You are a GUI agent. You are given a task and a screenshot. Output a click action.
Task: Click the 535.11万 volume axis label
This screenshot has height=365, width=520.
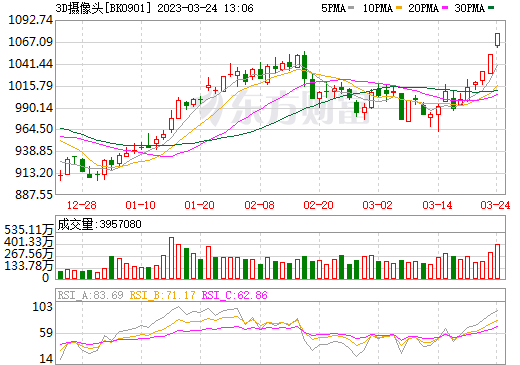[x=29, y=229]
